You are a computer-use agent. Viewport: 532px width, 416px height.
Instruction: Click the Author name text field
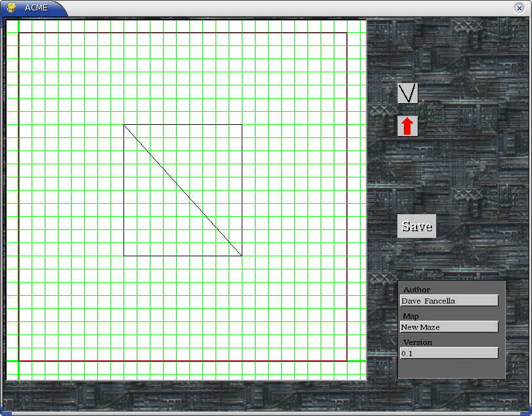449,301
